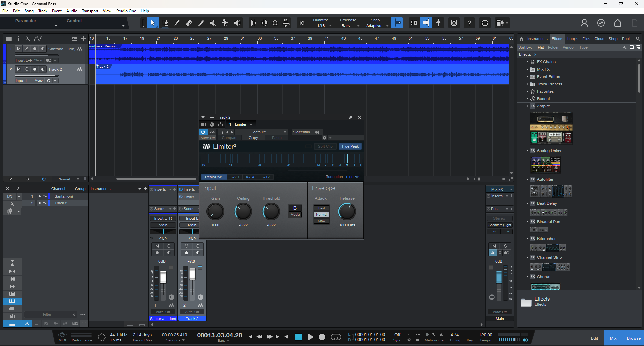
Task: Toggle the Loop transport button
Action: 336,337
